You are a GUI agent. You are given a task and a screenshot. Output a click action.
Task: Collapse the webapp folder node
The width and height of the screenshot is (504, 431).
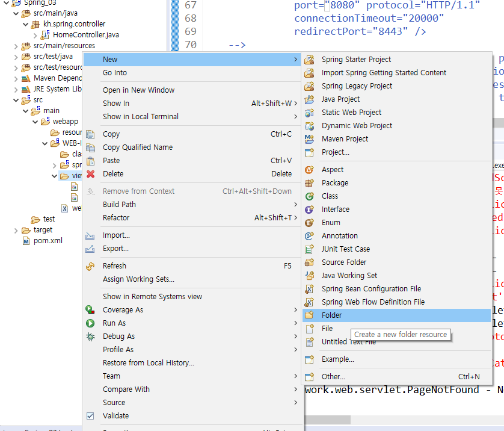click(35, 122)
